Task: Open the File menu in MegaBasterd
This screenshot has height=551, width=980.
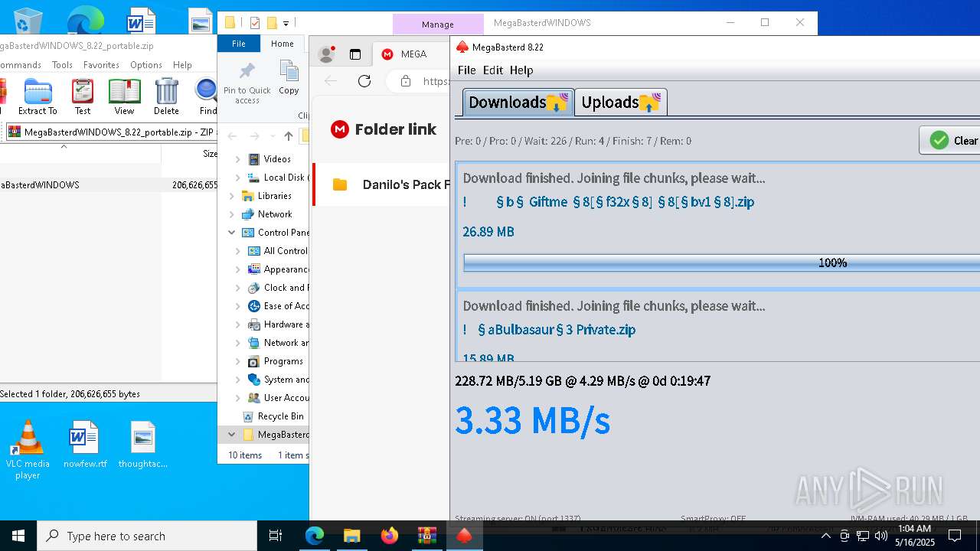Action: 466,70
